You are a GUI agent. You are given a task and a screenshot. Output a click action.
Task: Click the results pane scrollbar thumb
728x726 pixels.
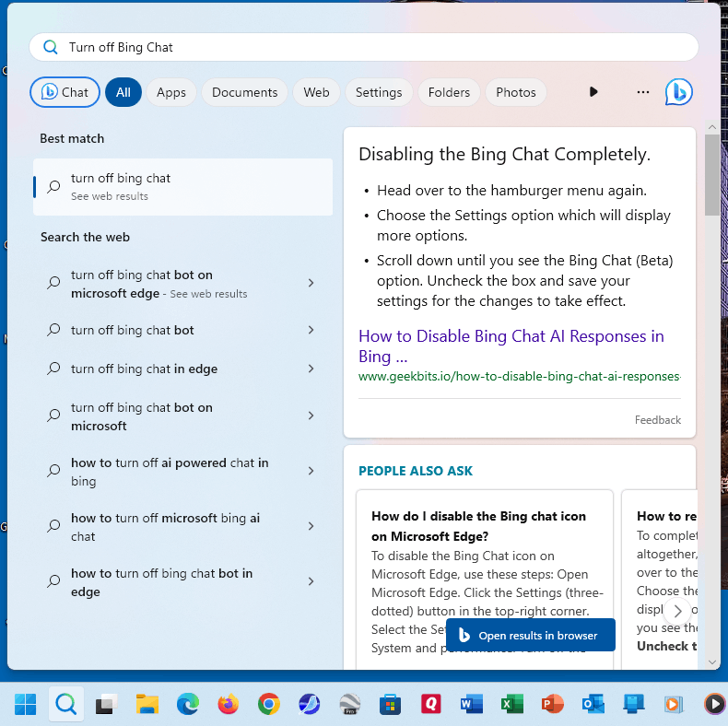pos(711,175)
